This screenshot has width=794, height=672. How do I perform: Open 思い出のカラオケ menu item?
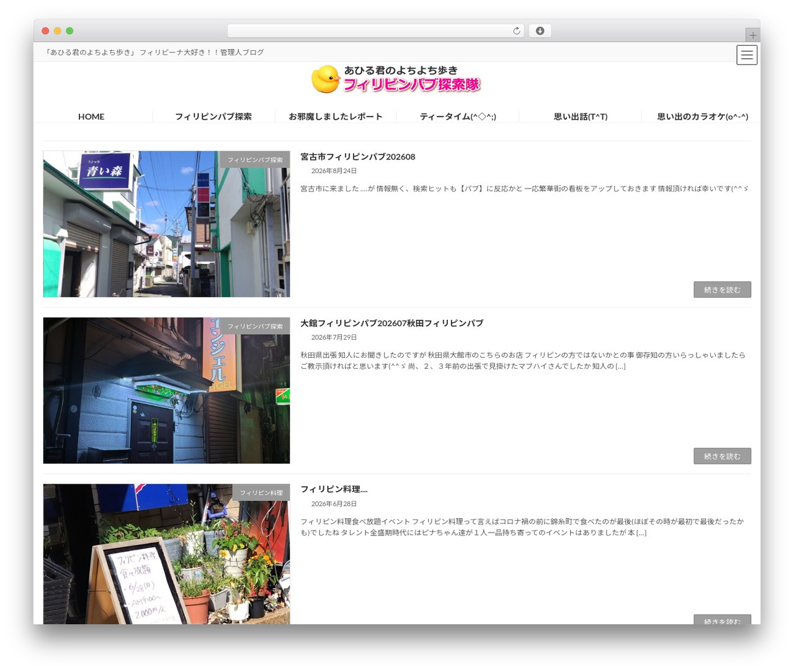703,117
